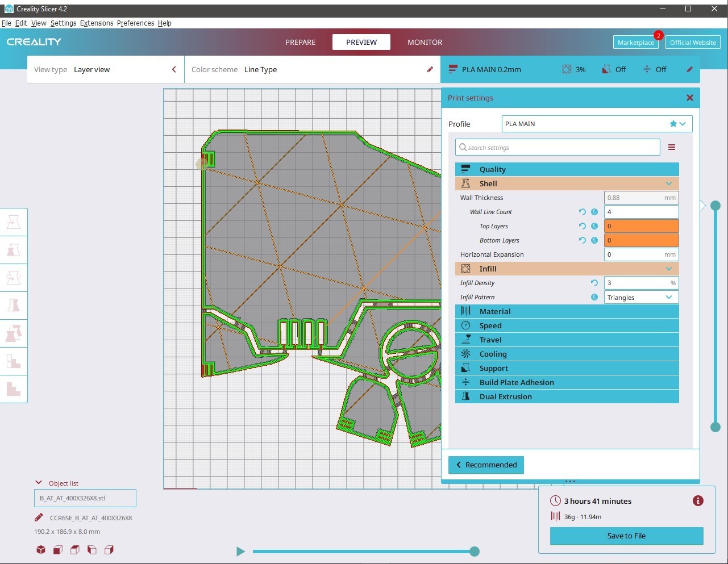Open the Color scheme Line Type dropdown
The width and height of the screenshot is (728, 564).
pyautogui.click(x=313, y=69)
